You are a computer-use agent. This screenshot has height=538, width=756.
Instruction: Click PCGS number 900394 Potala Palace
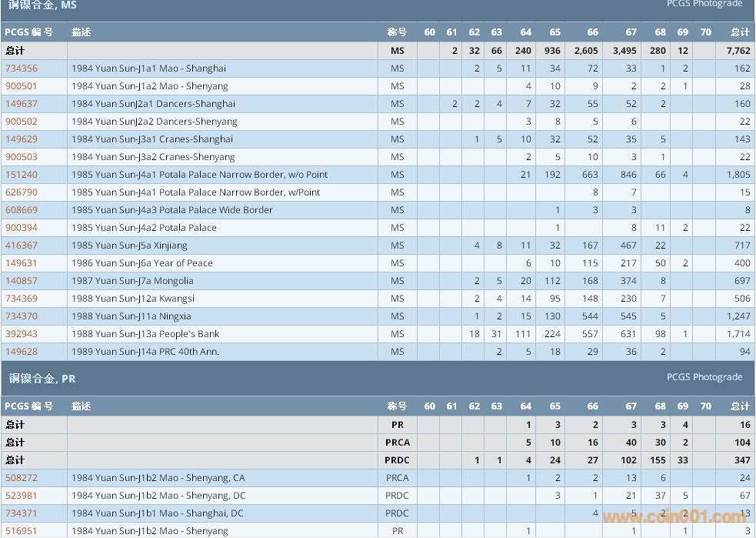pos(22,228)
